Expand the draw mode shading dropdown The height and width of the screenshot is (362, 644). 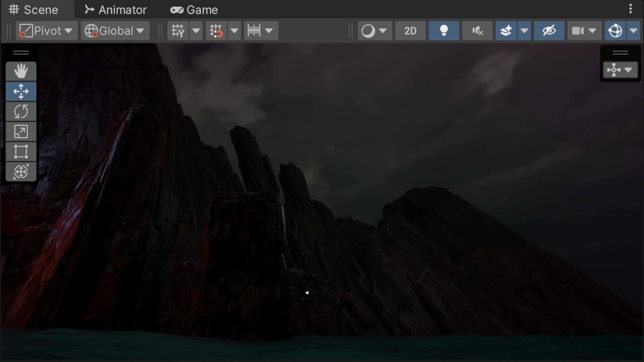point(383,31)
